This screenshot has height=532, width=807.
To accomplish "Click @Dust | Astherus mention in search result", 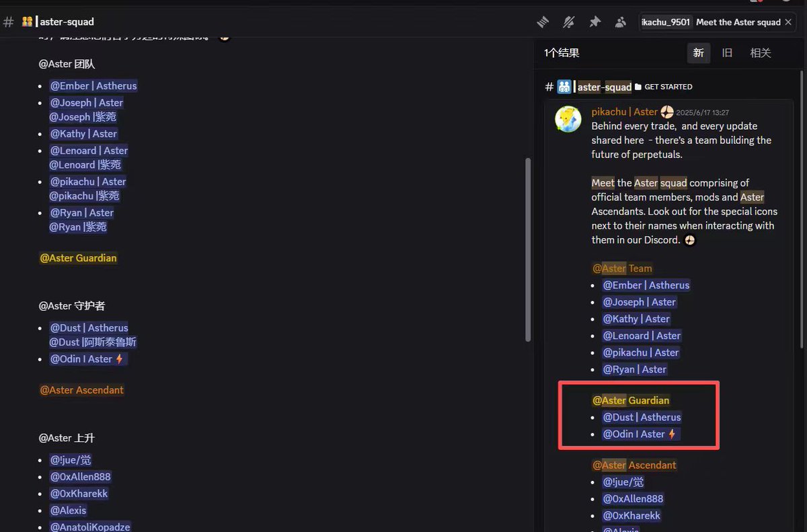I will coord(642,417).
